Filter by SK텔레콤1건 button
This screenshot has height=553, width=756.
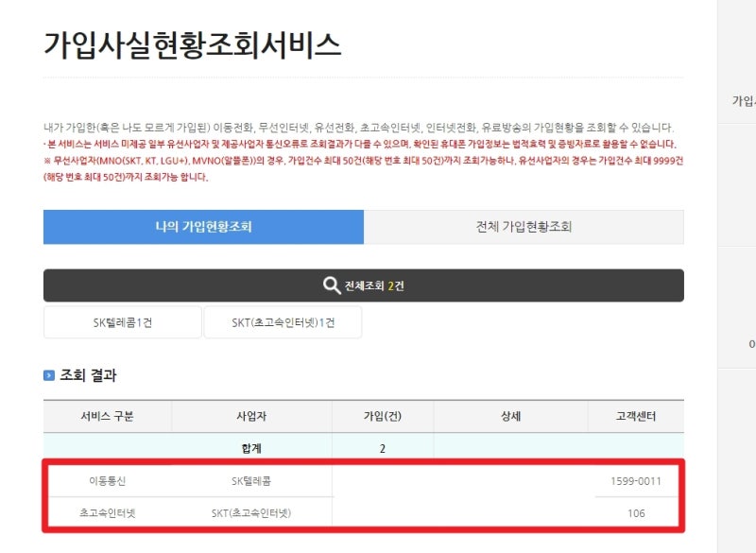click(x=123, y=322)
